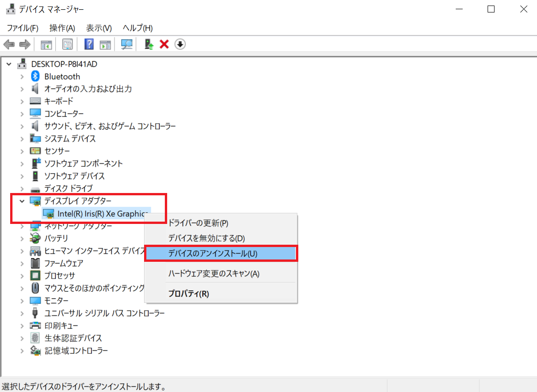Click the Bluetooth icon in device tree
Image resolution: width=537 pixels, height=392 pixels.
tap(36, 77)
